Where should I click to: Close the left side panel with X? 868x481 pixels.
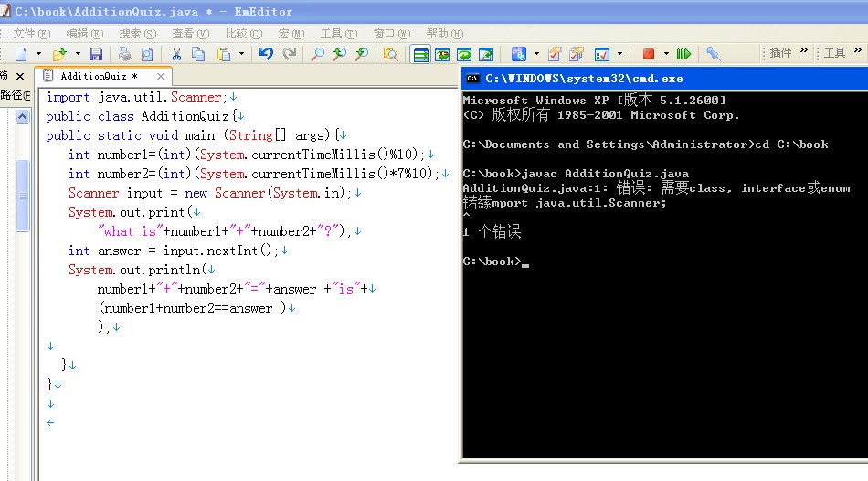click(x=20, y=77)
